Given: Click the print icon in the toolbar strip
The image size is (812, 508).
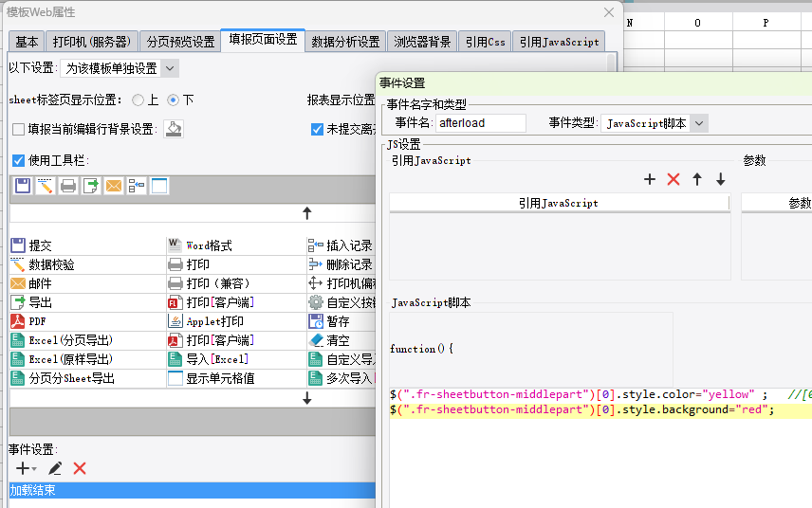Looking at the screenshot, I should point(68,186).
